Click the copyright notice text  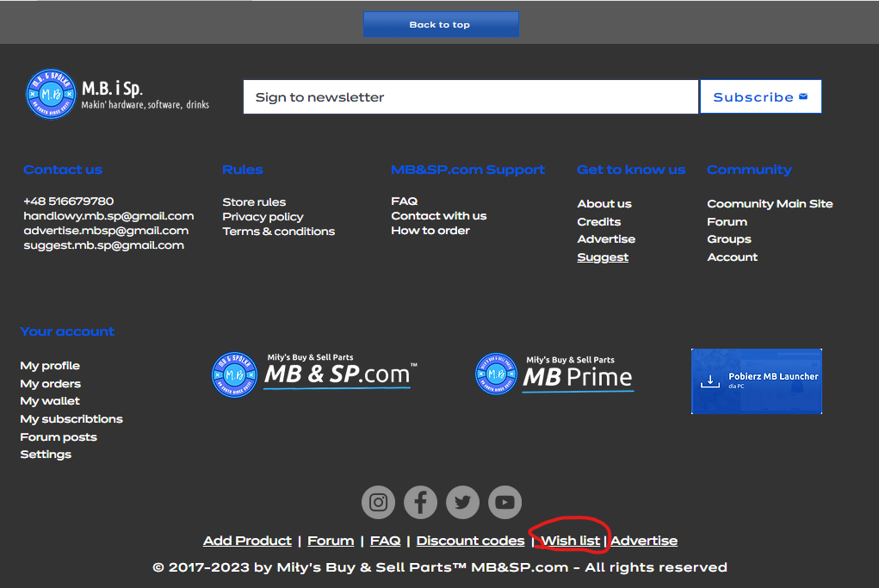(x=440, y=568)
